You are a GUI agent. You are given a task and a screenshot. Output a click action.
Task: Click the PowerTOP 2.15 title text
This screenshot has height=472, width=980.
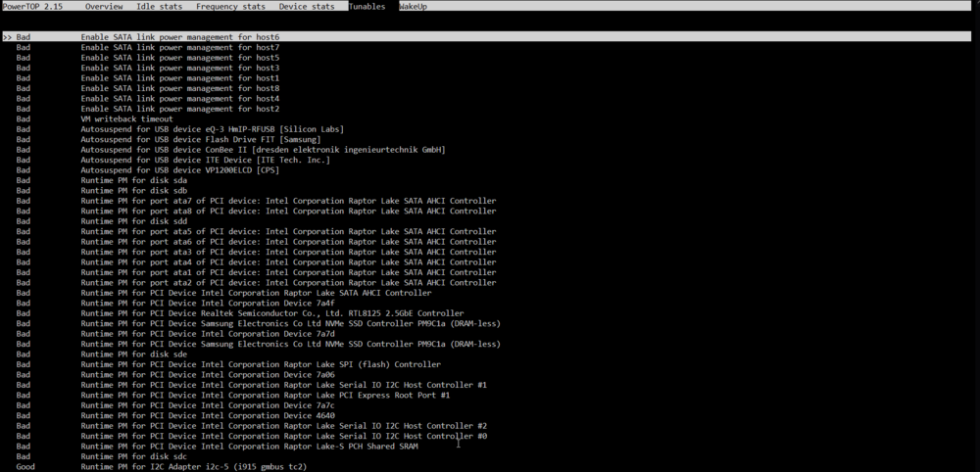click(31, 6)
